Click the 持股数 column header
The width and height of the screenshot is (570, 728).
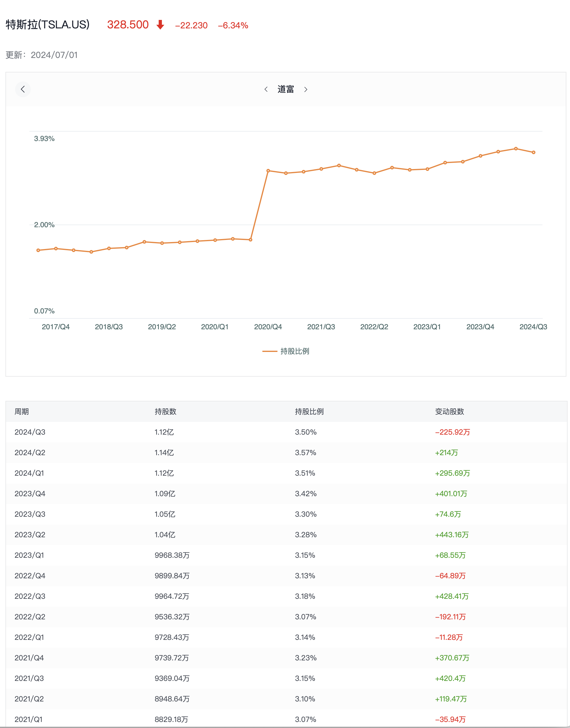tap(166, 411)
